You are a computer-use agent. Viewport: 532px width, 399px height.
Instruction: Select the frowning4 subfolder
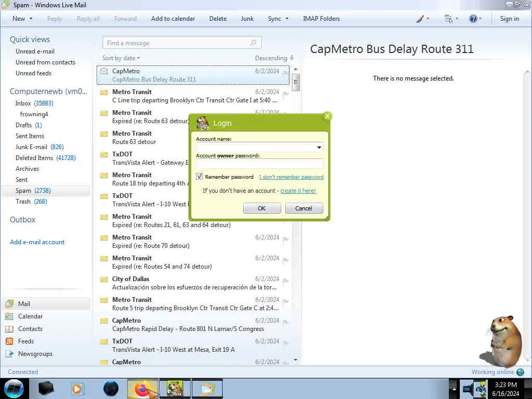pos(34,114)
